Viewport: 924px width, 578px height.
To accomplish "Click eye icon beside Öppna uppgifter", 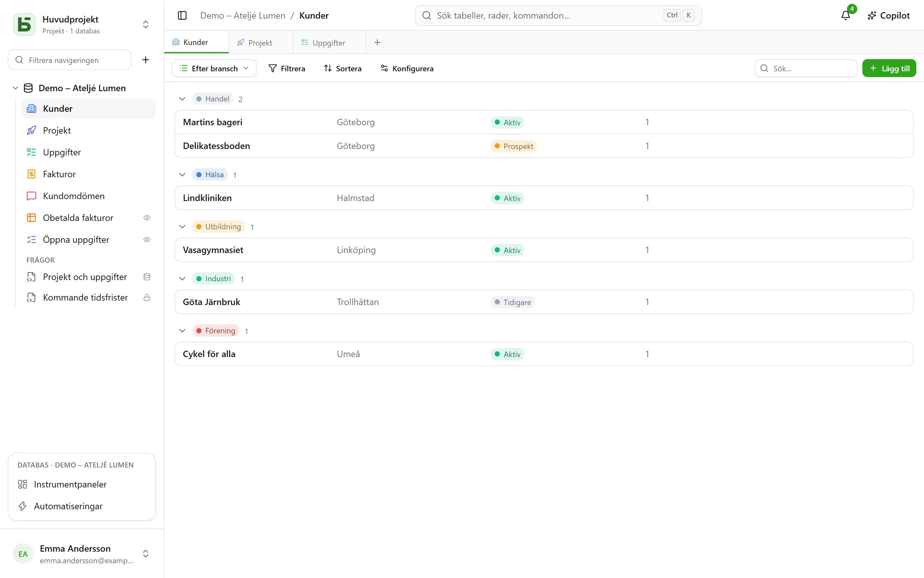I will pyautogui.click(x=147, y=239).
